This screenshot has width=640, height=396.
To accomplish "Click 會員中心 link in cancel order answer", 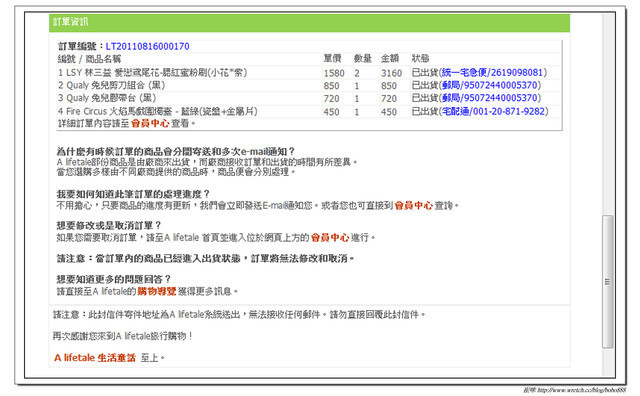I will tap(330, 238).
